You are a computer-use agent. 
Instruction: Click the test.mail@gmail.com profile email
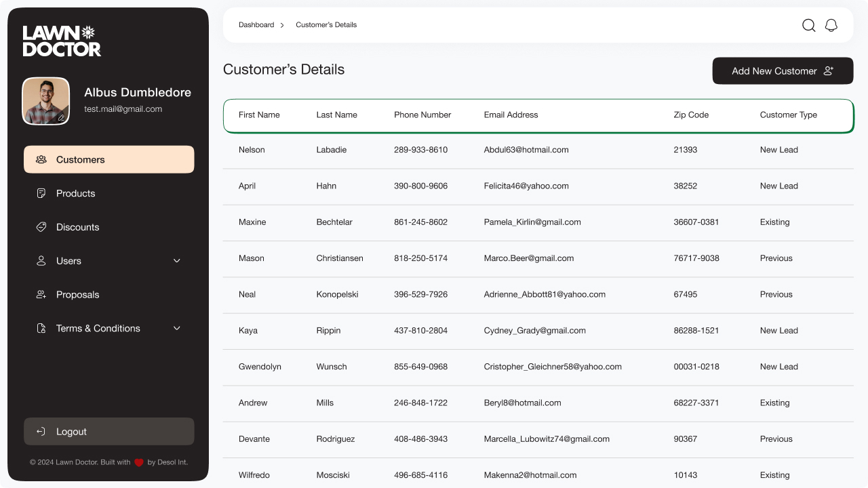[123, 109]
